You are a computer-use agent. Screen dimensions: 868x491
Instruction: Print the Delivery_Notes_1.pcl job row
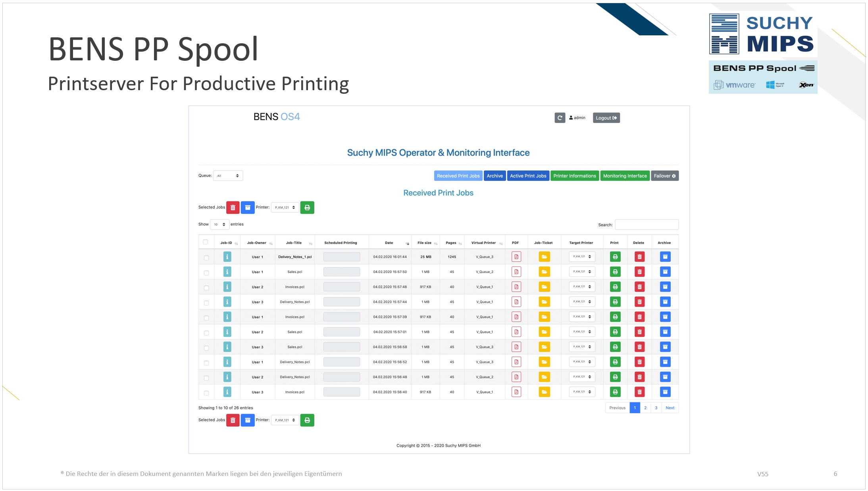[615, 257]
